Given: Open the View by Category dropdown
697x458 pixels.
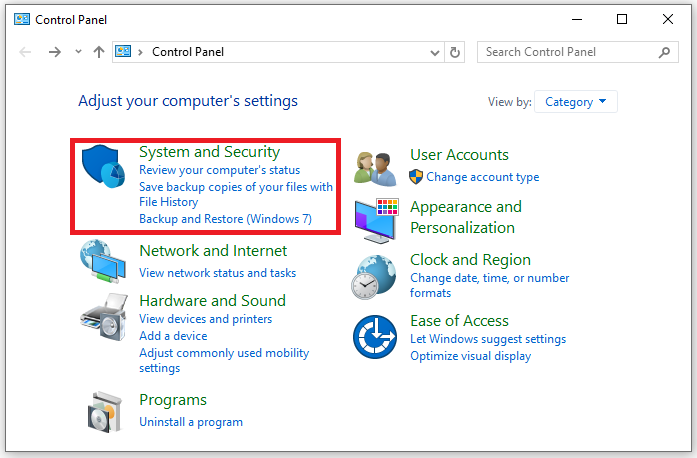Looking at the screenshot, I should tap(576, 102).
